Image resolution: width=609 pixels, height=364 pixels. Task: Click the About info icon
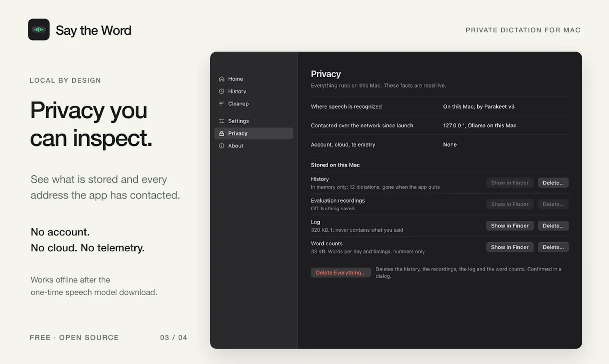click(222, 146)
